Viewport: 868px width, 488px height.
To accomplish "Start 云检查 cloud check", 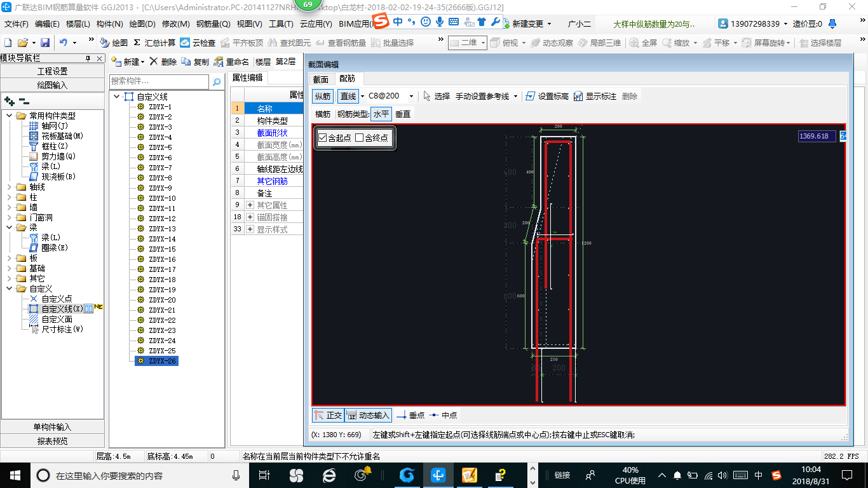I will click(x=198, y=43).
